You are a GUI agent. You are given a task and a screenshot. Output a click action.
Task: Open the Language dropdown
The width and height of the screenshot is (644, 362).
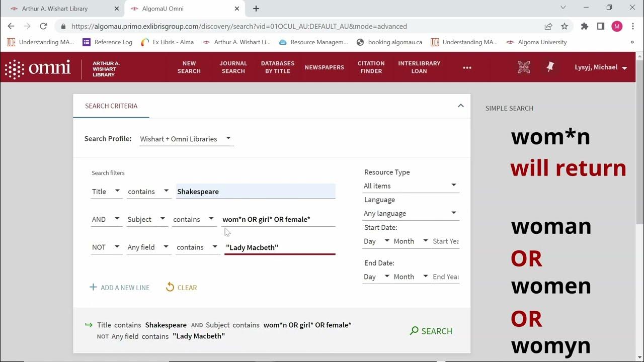pos(411,214)
